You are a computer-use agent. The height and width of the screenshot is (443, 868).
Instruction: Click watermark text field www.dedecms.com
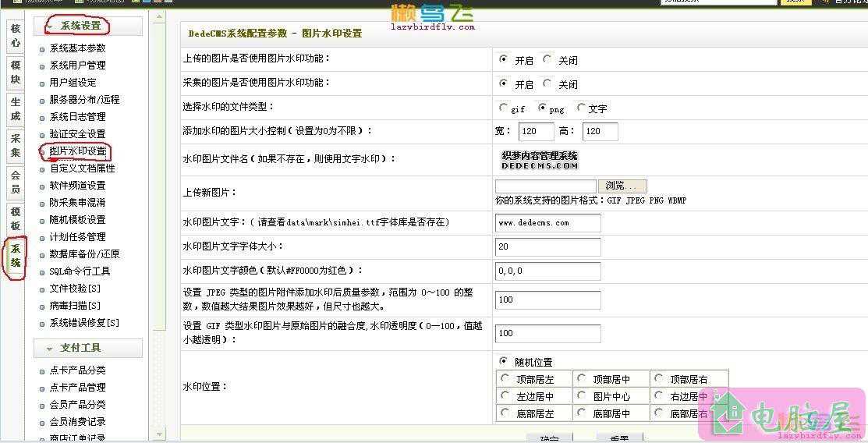point(548,222)
